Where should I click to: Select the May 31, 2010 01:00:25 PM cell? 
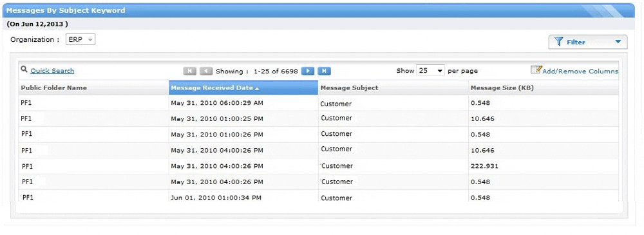click(243, 118)
